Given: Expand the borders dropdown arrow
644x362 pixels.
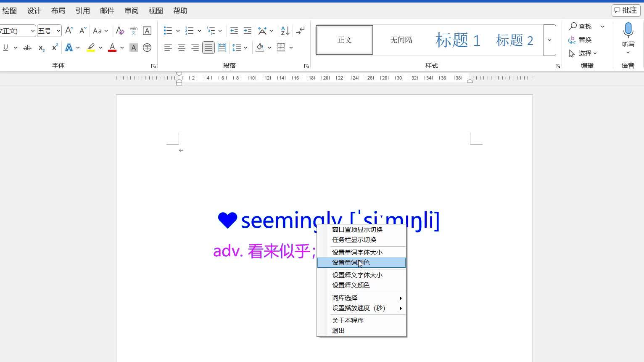Looking at the screenshot, I should coord(291,48).
